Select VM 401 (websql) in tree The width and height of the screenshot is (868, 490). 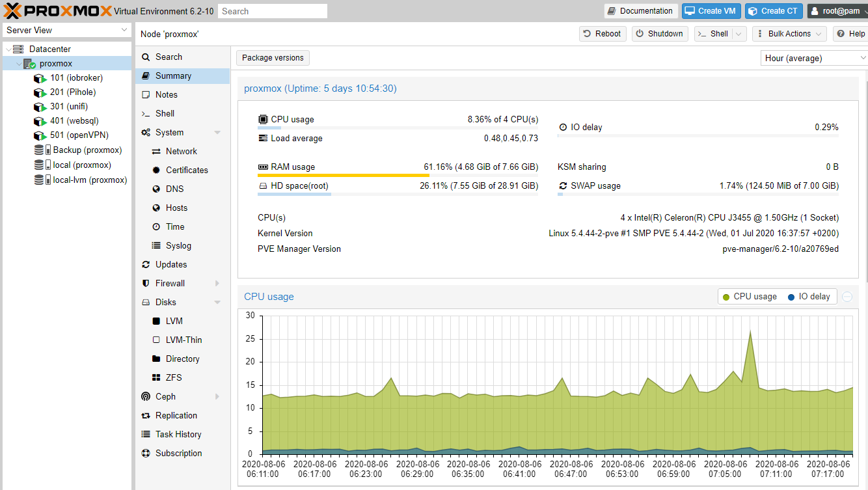coord(74,120)
